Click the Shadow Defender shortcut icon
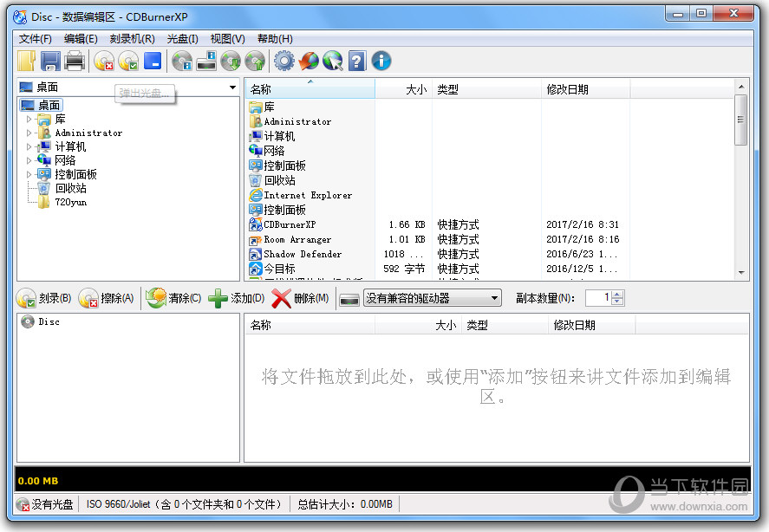769x532 pixels. point(256,254)
